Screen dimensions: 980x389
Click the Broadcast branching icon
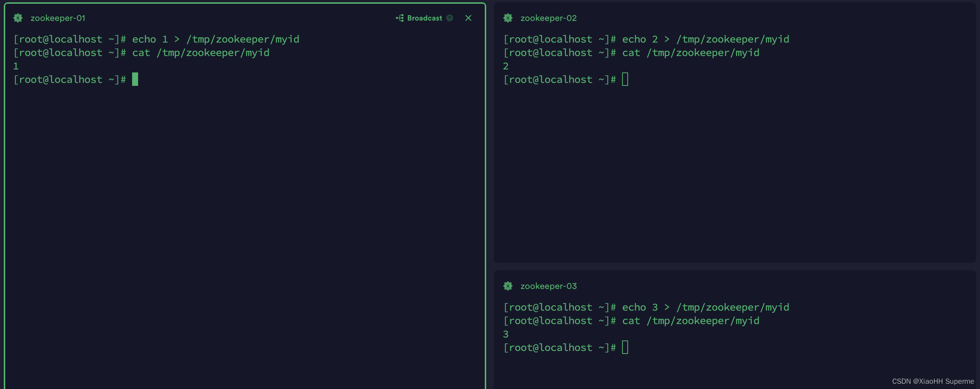400,18
